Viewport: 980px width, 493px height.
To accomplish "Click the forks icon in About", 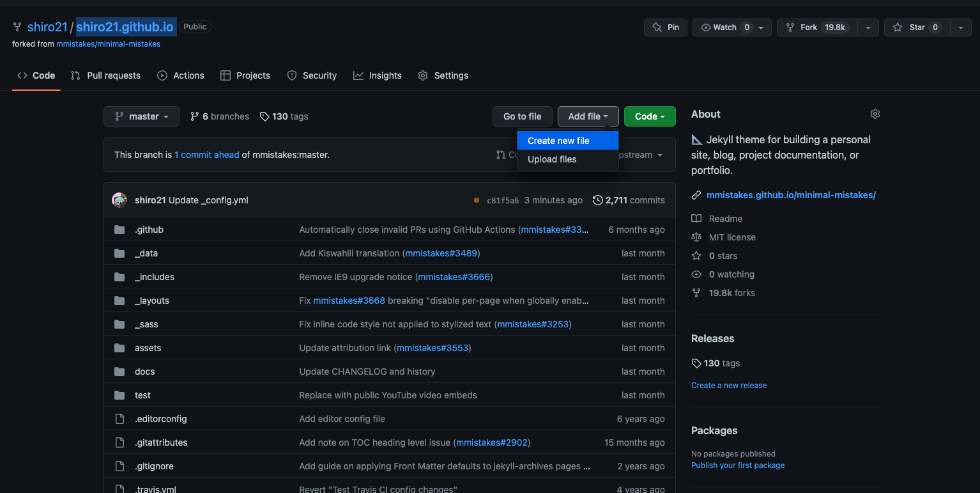I will pos(696,293).
